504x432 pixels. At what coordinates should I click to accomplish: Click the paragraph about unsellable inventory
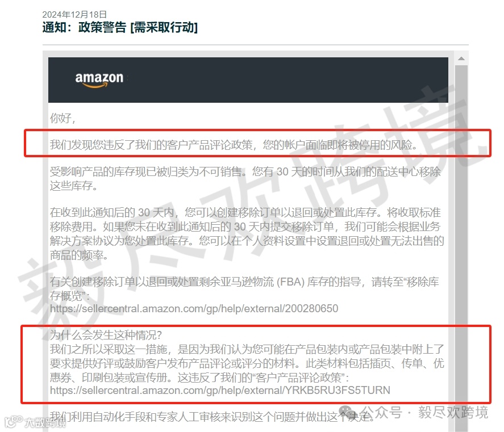[245, 179]
